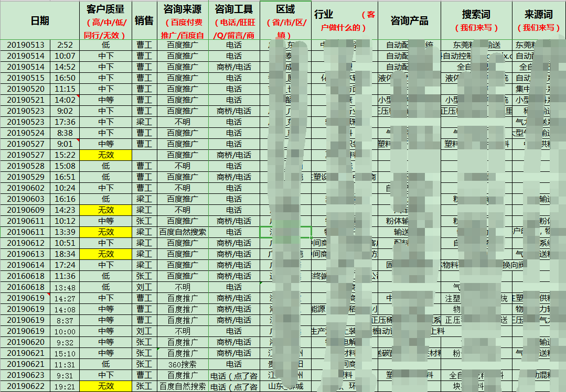
Task: Click the 搜索词 header cell
Action: 476,20
